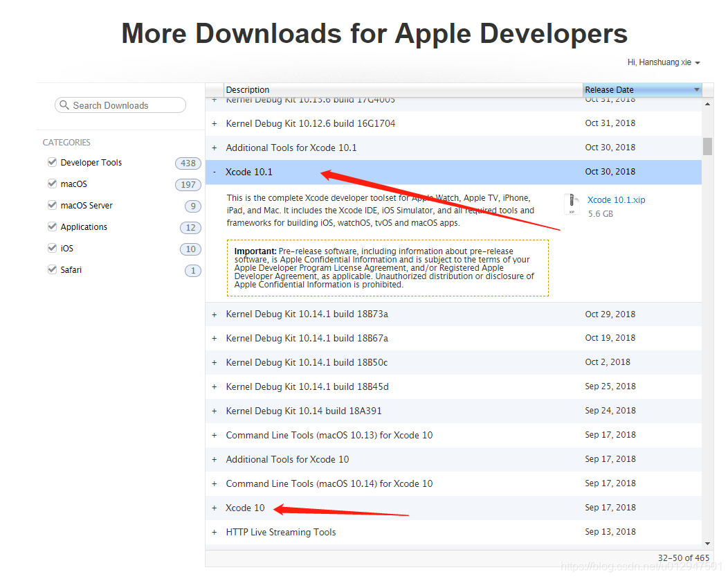The width and height of the screenshot is (728, 579).
Task: Sort by Release Date column header
Action: point(642,89)
